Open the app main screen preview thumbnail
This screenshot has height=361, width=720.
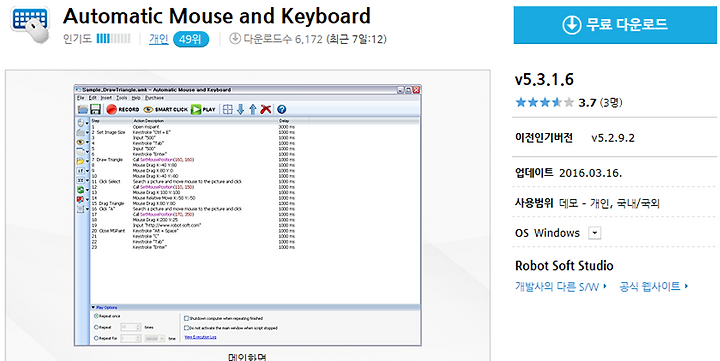tap(248, 215)
